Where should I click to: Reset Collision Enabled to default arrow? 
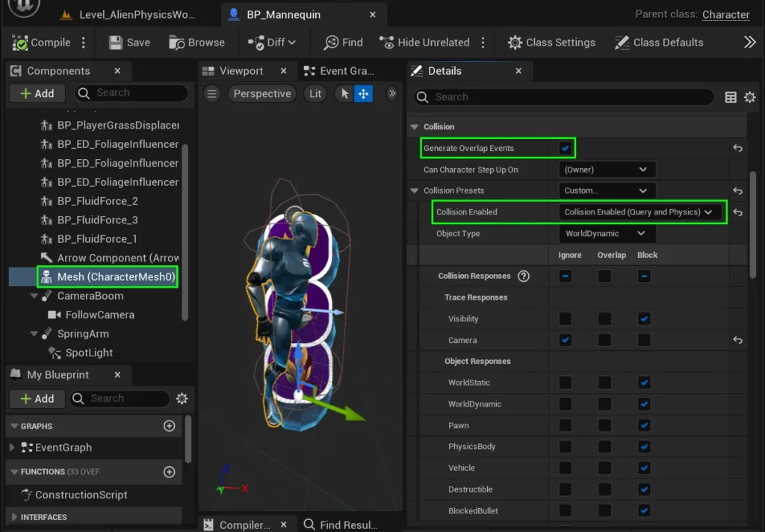point(737,212)
